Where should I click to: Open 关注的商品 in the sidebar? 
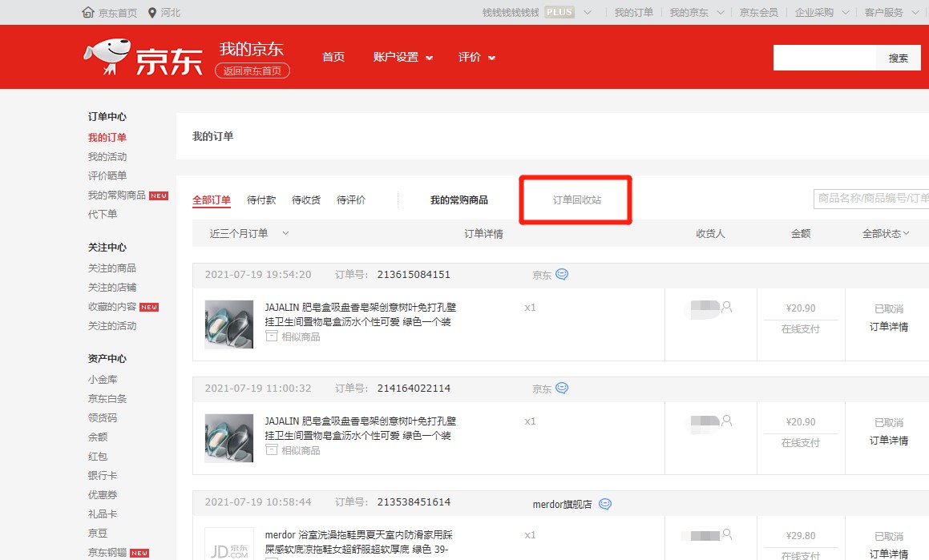click(112, 268)
